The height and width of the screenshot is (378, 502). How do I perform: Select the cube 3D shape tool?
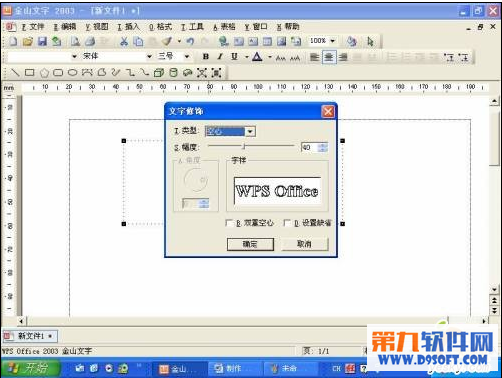tap(159, 72)
